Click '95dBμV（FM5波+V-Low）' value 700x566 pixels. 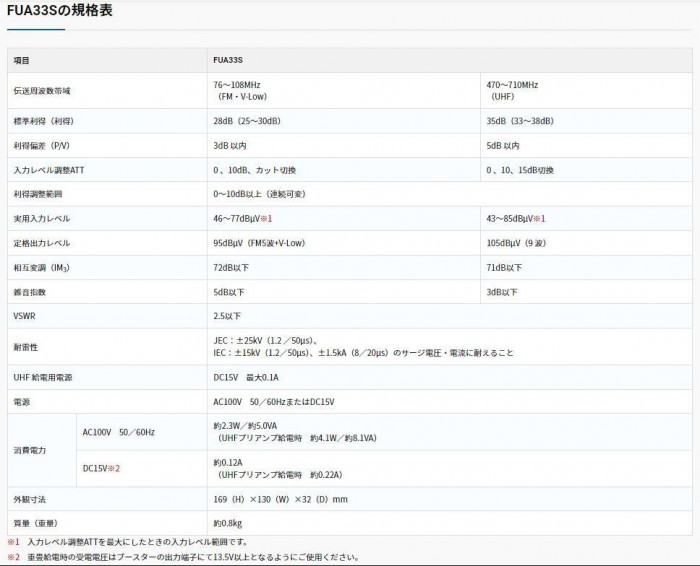(x=259, y=243)
